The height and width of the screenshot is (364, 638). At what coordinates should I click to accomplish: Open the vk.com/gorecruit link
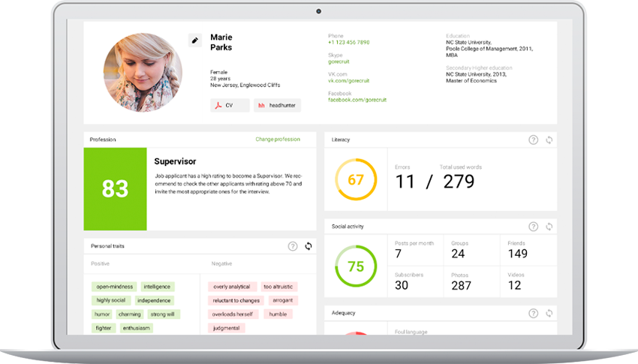[x=349, y=80]
